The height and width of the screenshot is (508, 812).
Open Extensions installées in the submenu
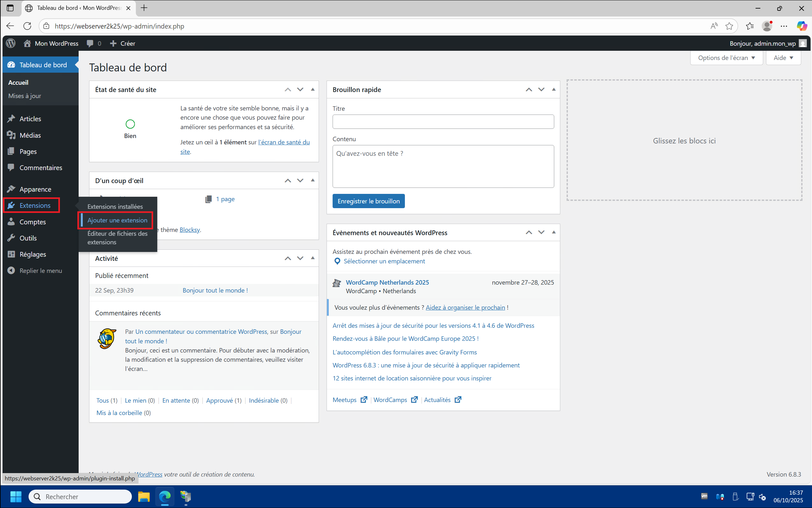point(115,206)
